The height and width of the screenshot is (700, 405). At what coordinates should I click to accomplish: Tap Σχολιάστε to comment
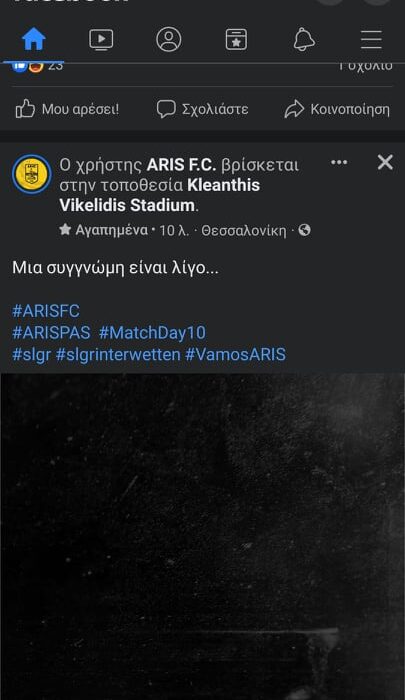point(202,109)
